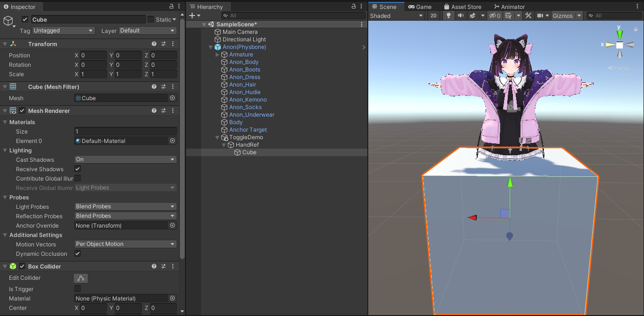644x316 pixels.
Task: Open Gizmos dropdown arrow
Action: coord(579,16)
